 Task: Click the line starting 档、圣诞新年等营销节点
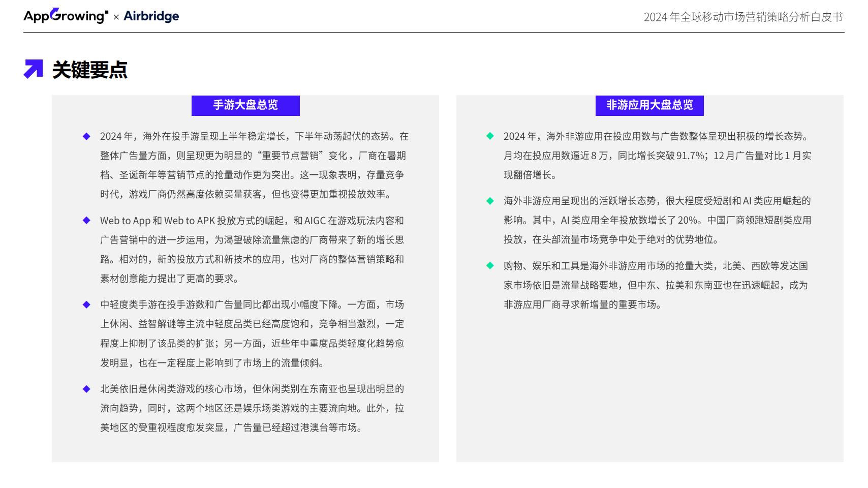pyautogui.click(x=252, y=175)
